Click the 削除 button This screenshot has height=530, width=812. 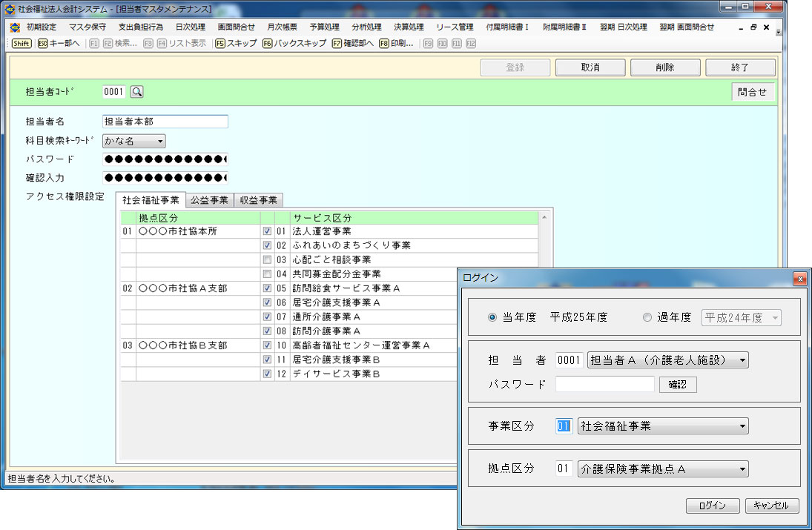(x=664, y=67)
